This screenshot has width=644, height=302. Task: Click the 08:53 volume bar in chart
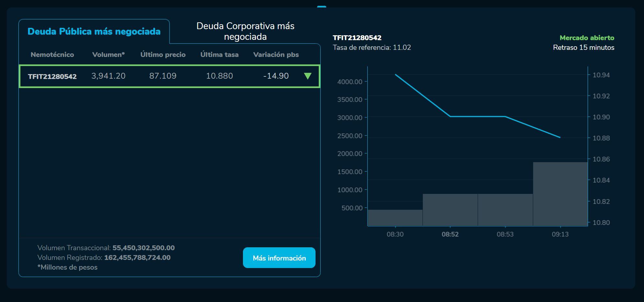[x=505, y=209]
